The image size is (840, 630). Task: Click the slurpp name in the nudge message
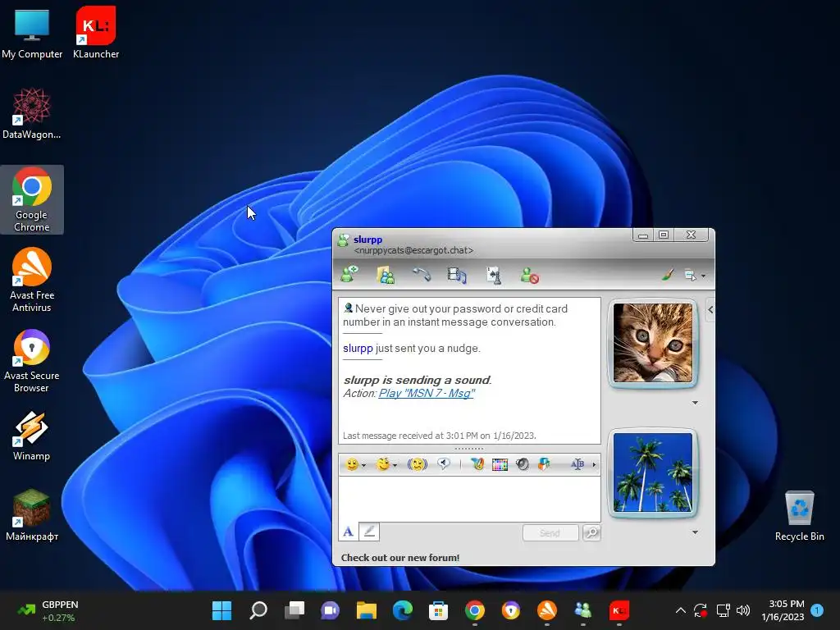pos(358,348)
